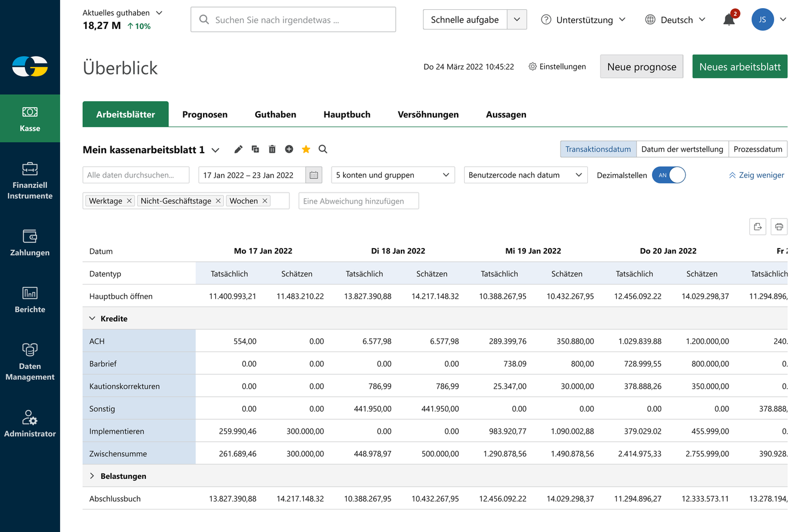Remove the Wochen filter tag
The width and height of the screenshot is (810, 532).
coord(265,201)
